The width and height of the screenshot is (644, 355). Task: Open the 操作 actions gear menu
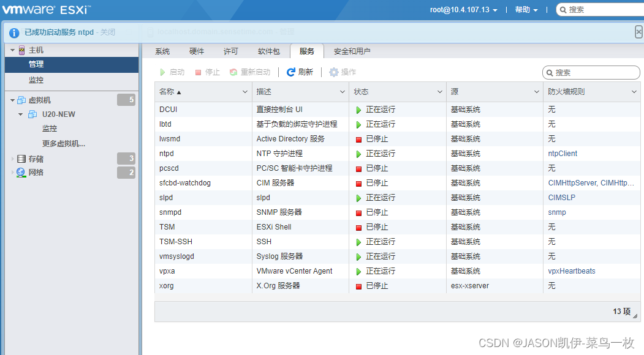pyautogui.click(x=343, y=72)
